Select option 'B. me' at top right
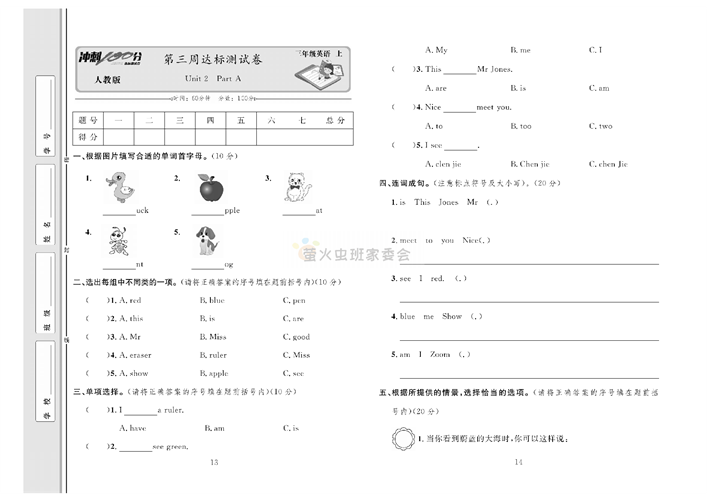Viewport: 707px width, 500px height. [520, 50]
